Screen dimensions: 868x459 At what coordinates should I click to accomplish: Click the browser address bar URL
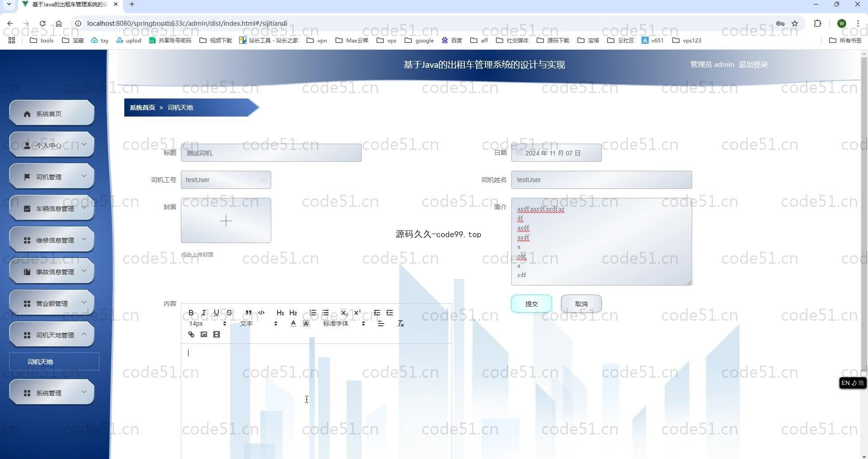pos(187,23)
